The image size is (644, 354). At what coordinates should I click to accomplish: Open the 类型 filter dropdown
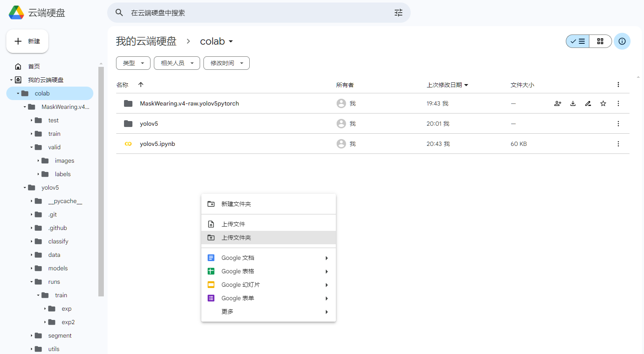click(x=133, y=63)
